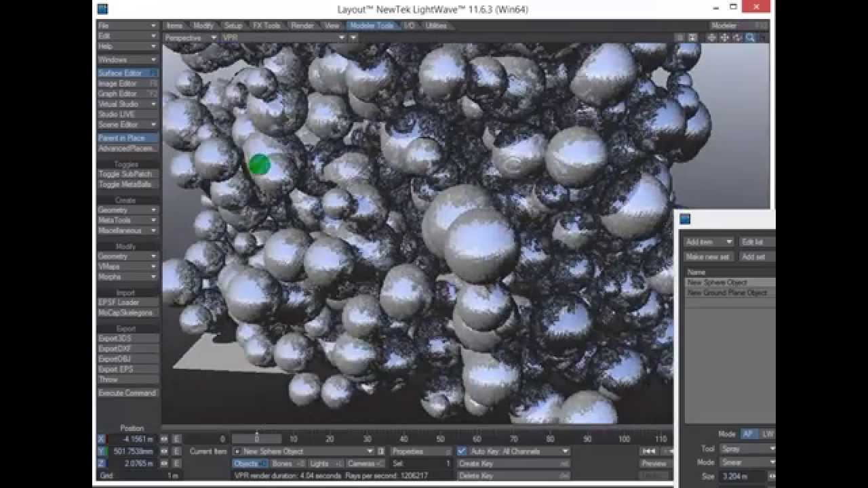Image resolution: width=868 pixels, height=488 pixels.
Task: Expand the Virtual Studio dropdown
Action: [127, 104]
